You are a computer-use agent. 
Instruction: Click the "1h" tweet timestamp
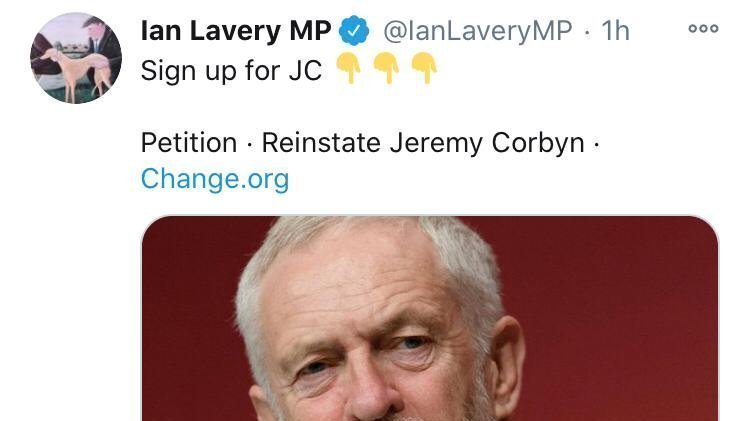coord(615,32)
